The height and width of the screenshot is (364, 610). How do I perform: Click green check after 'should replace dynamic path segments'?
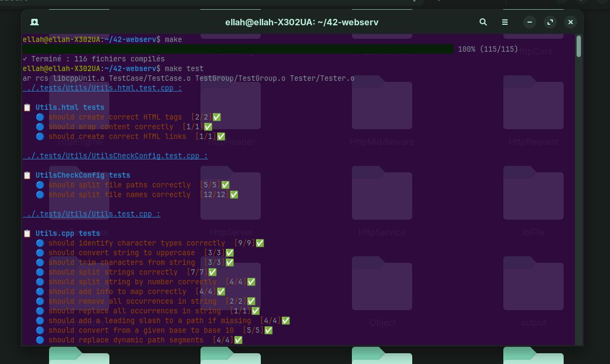[x=239, y=340]
